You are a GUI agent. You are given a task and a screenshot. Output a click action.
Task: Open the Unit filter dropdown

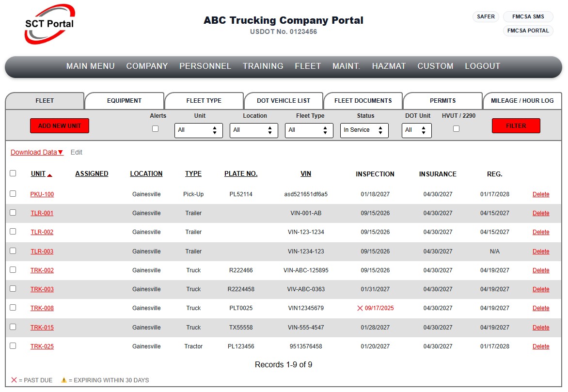click(x=199, y=130)
